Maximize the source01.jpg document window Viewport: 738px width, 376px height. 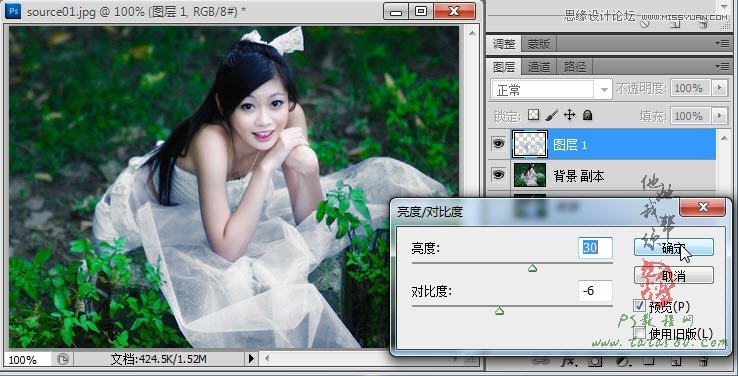coord(421,11)
